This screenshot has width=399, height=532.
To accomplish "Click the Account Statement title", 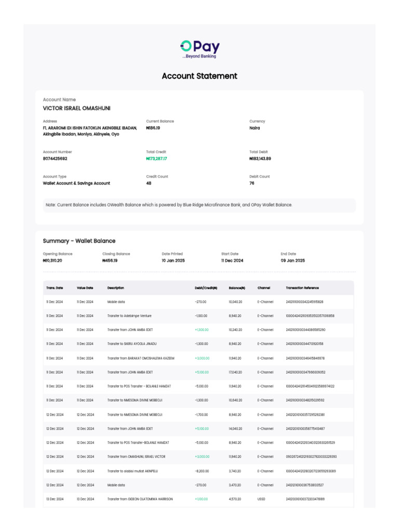I will (199, 76).
